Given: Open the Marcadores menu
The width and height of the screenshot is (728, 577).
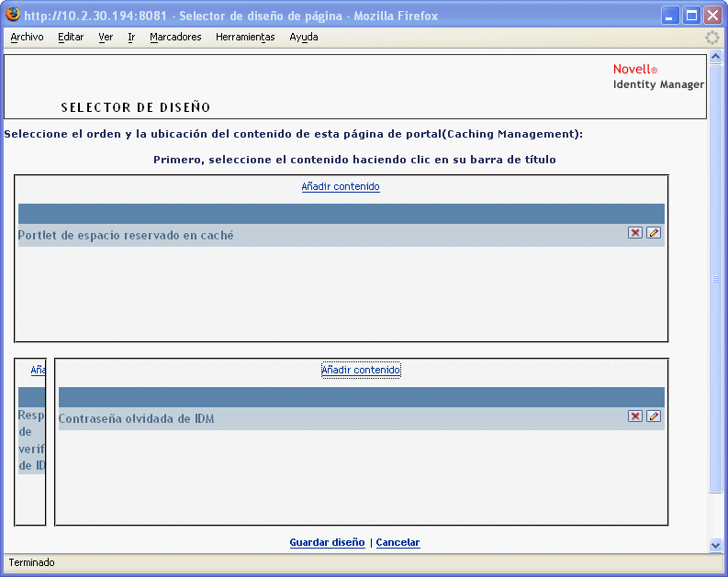Looking at the screenshot, I should click(175, 37).
